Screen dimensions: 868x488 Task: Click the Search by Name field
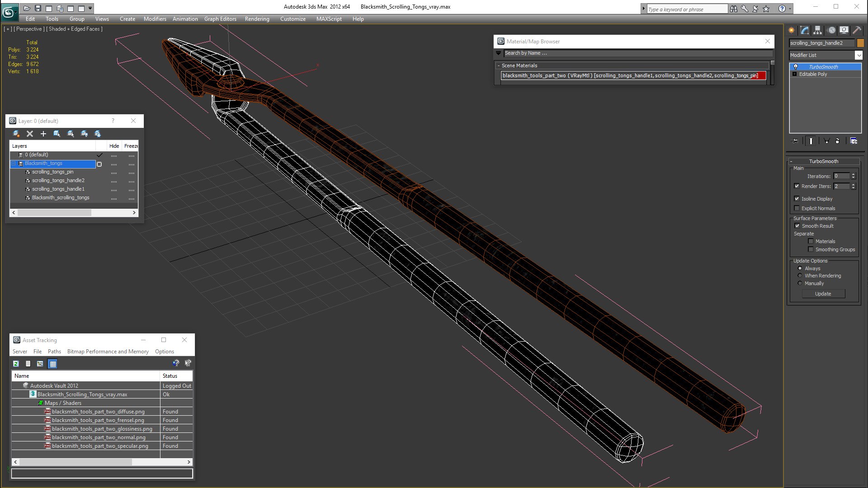click(637, 53)
